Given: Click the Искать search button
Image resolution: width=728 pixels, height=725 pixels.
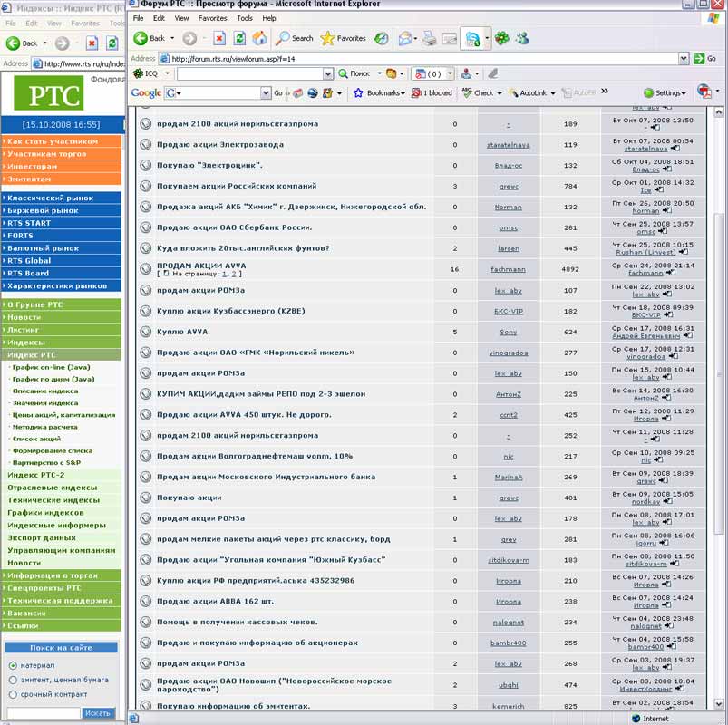Looking at the screenshot, I should (x=97, y=712).
